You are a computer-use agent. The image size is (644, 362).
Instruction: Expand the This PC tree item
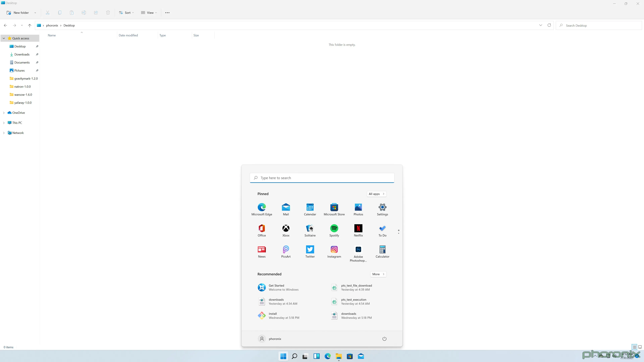[x=4, y=123]
